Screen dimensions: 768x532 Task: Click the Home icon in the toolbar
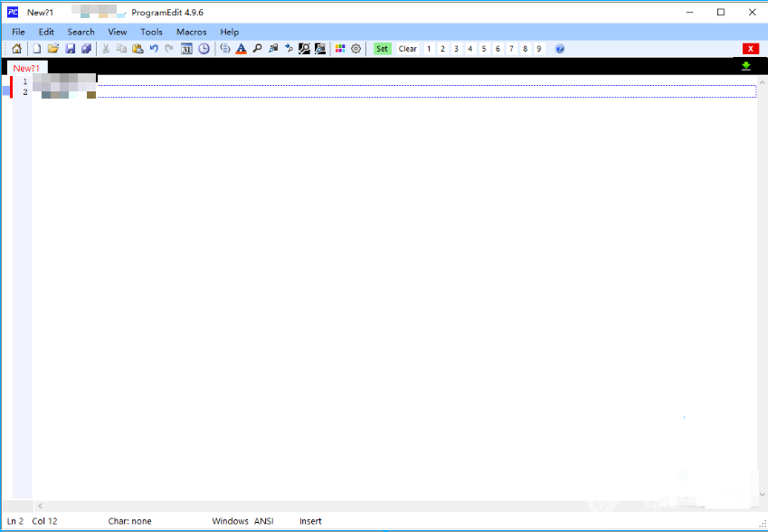tap(16, 49)
